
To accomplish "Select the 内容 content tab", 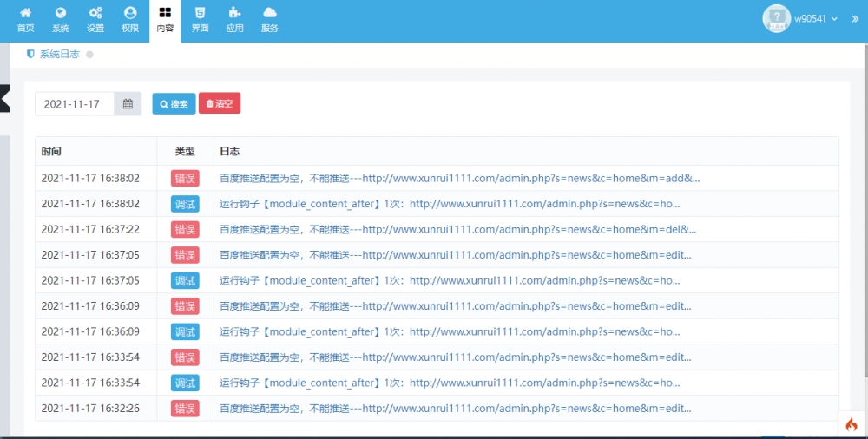I will pos(165,21).
